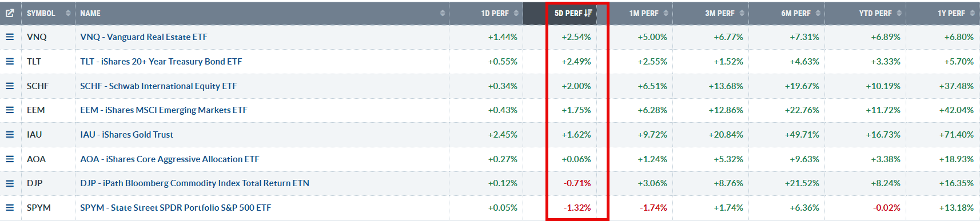Open the DJP row hamburger menu icon
This screenshot has height=221, width=980.
(10, 183)
